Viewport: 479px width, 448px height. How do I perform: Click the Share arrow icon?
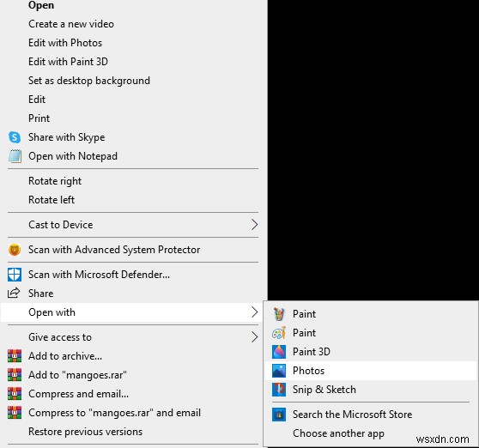pos(14,294)
